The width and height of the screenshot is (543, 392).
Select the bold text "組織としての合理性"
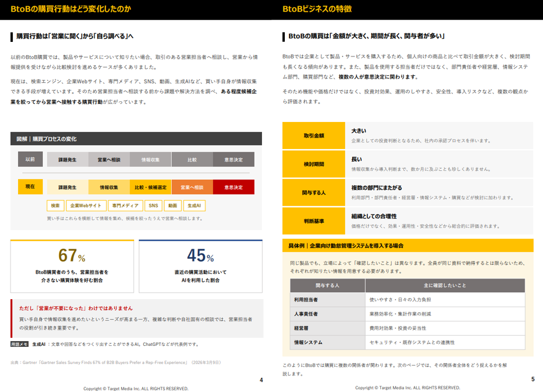coord(374,216)
